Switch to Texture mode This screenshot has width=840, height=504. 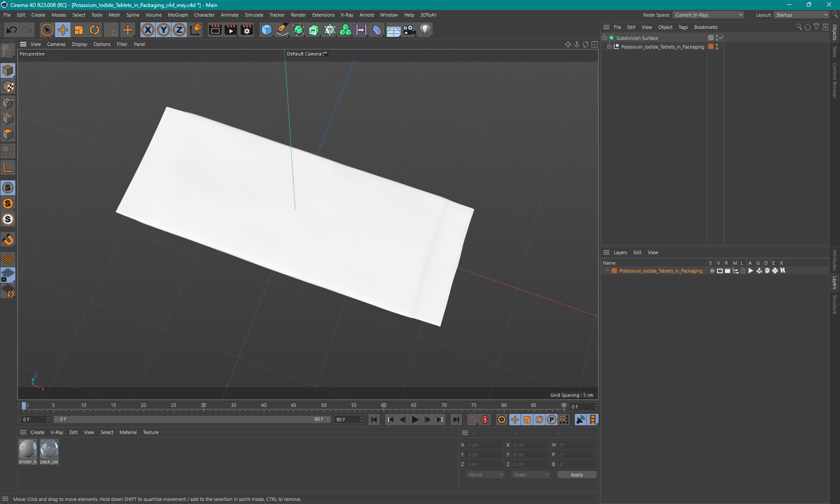point(8,87)
